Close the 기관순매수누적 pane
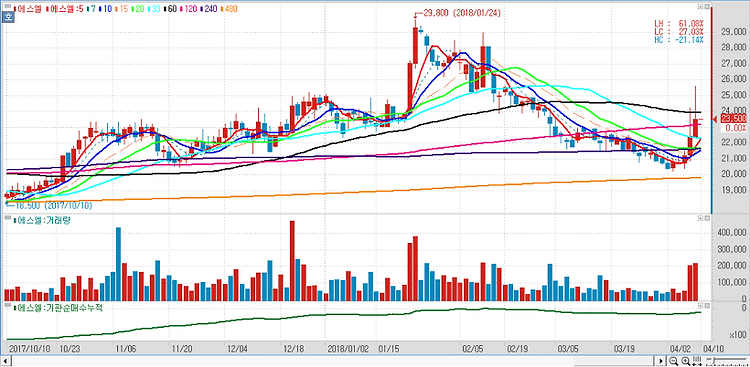The image size is (750, 367). [x=707, y=305]
